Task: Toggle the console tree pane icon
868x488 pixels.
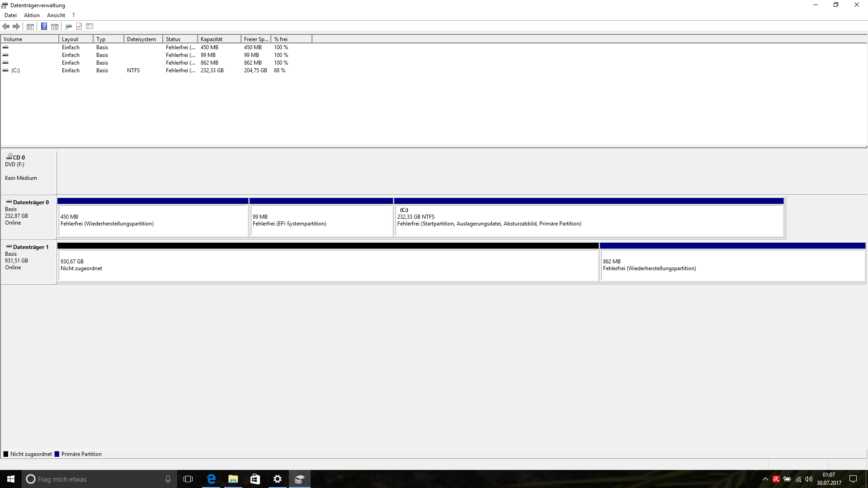Action: click(30, 27)
